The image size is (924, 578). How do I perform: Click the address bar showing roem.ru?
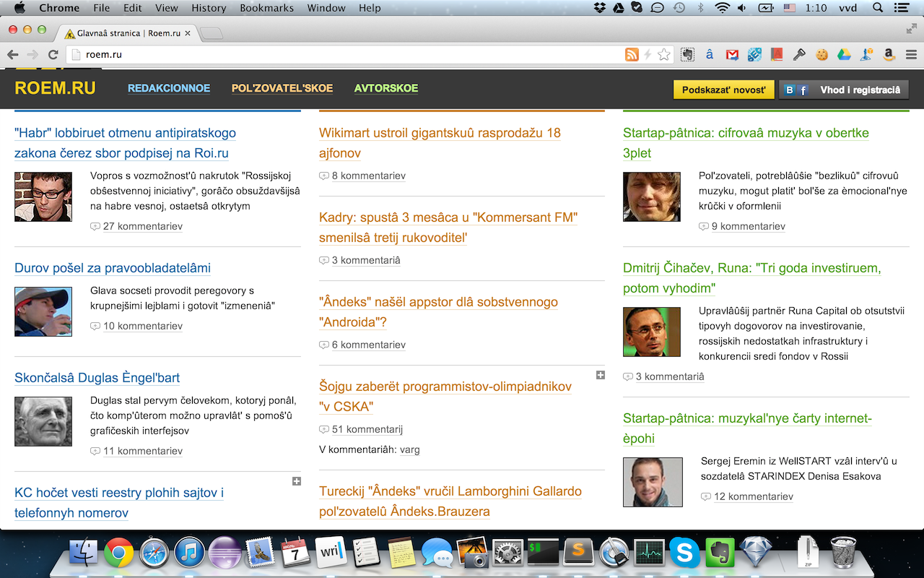(x=346, y=54)
